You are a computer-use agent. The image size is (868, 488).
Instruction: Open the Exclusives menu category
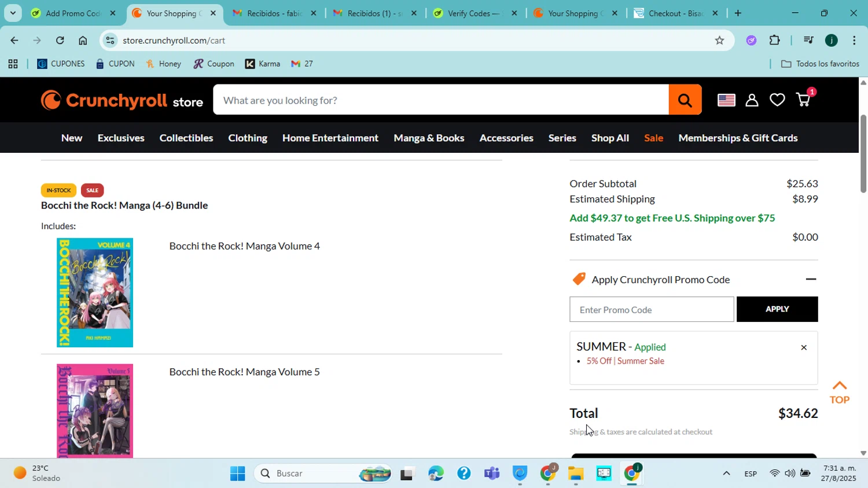(x=121, y=138)
